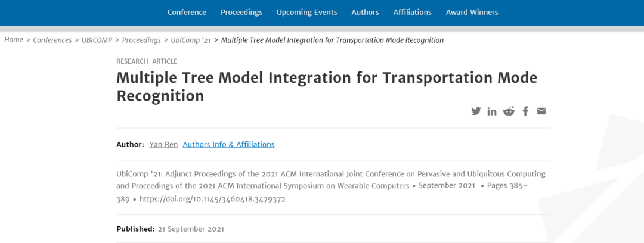
Task: Open Award Winners page
Action: [x=472, y=12]
